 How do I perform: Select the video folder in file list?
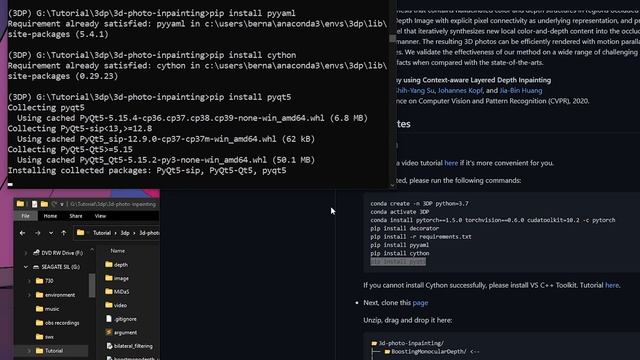click(120, 305)
